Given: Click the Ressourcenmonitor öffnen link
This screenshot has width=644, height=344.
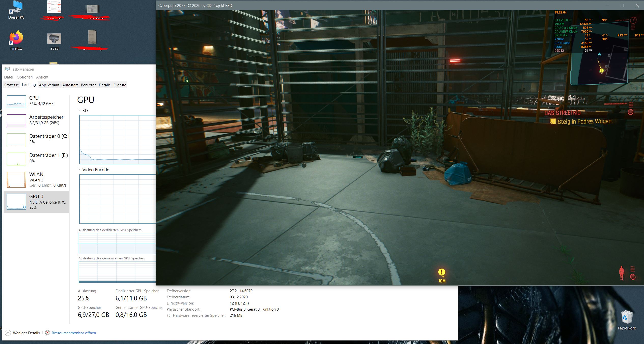Looking at the screenshot, I should [74, 333].
